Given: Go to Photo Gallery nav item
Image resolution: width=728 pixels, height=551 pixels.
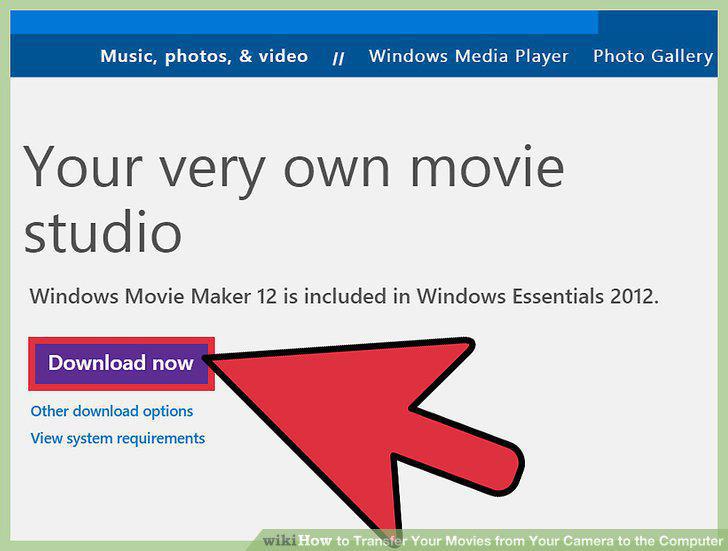Looking at the screenshot, I should point(653,56).
